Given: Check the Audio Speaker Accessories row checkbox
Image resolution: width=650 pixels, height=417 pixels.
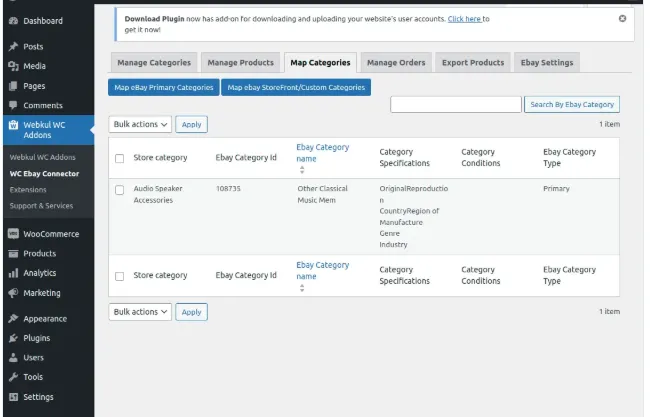Looking at the screenshot, I should tap(120, 189).
